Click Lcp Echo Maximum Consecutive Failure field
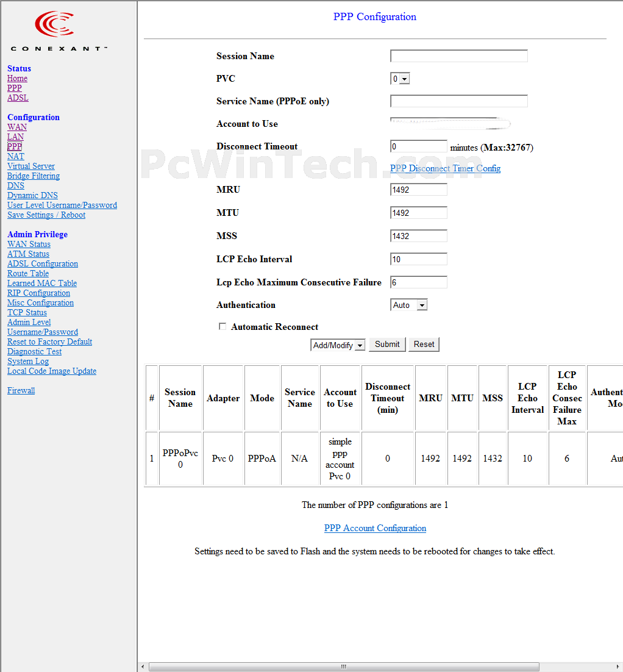The image size is (623, 672). coord(419,282)
